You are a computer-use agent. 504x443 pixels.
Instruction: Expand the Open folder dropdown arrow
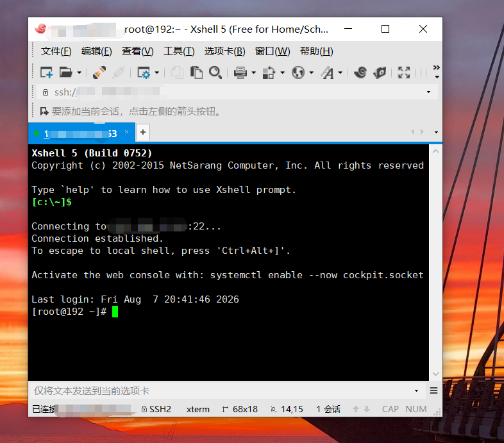79,73
